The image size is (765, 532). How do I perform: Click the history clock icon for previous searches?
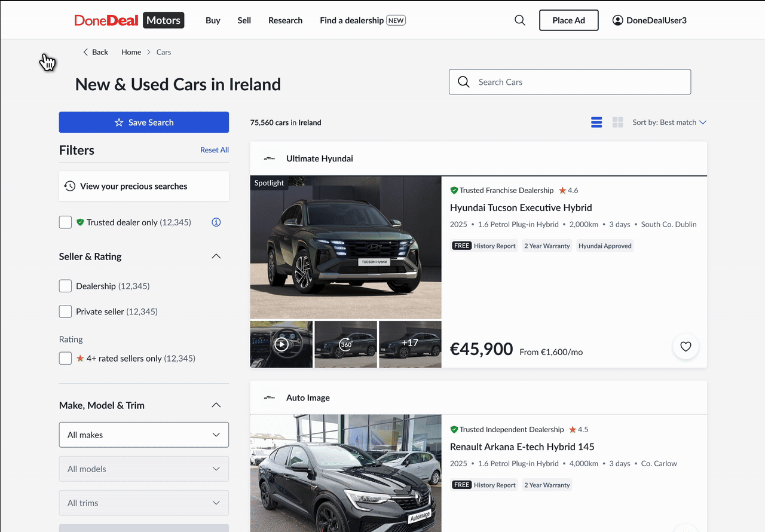point(70,186)
